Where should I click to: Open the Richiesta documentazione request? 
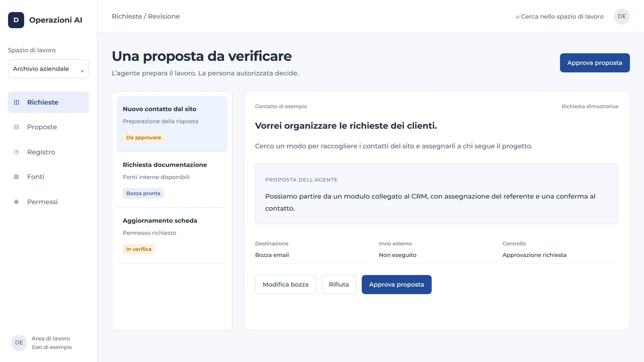(x=172, y=179)
